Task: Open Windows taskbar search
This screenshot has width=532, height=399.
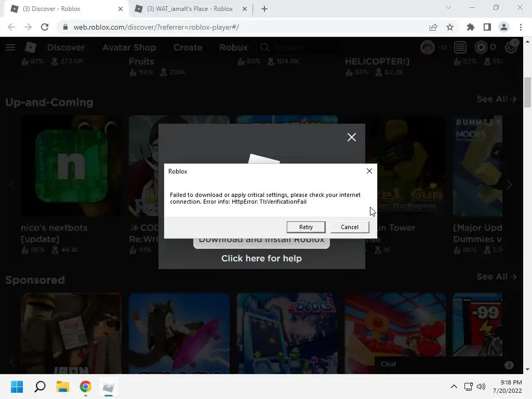Action: 40,387
